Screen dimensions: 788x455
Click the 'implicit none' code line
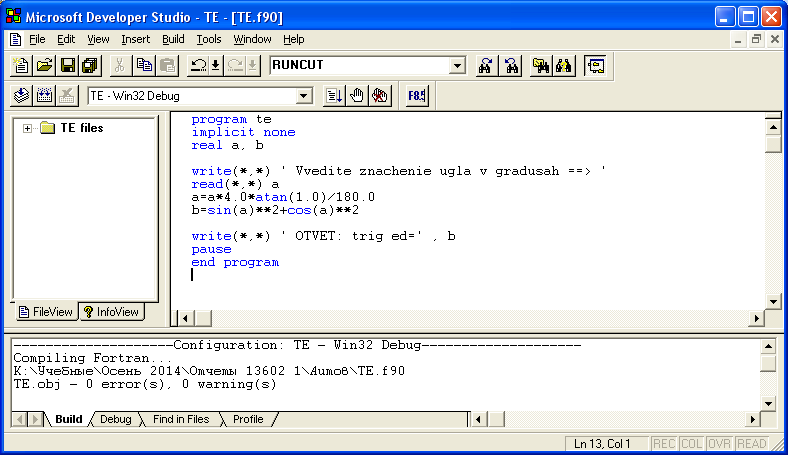point(243,132)
